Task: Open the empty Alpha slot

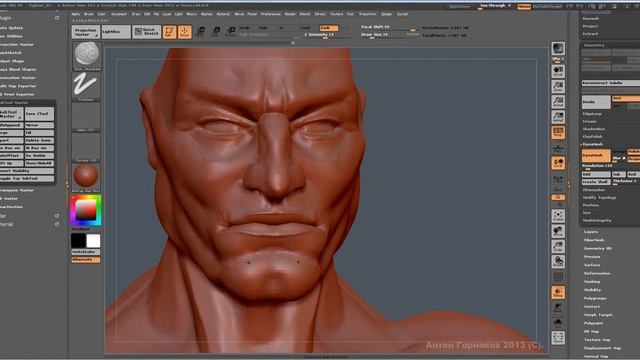Action: [87, 117]
